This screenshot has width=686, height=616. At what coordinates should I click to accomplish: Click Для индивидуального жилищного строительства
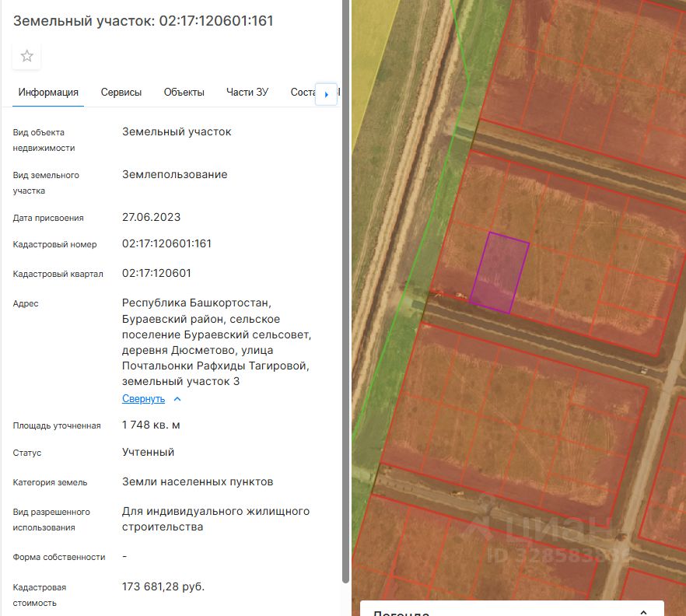coord(215,519)
